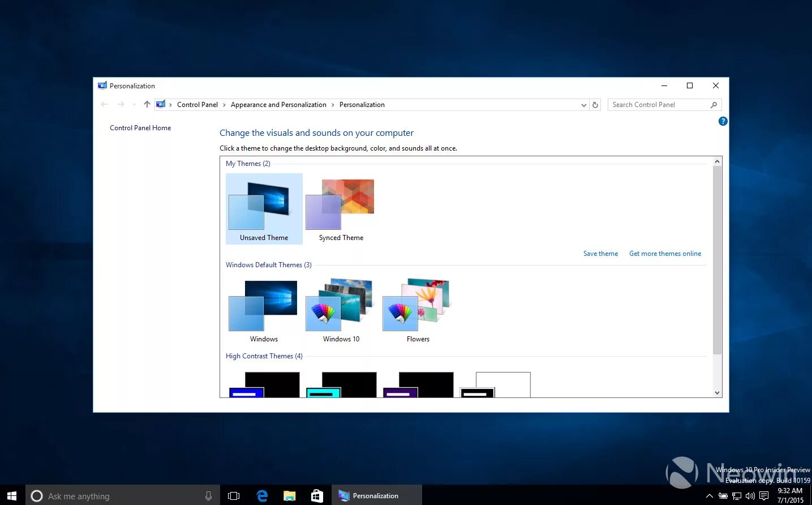
Task: Choose the Windows default theme
Action: tap(264, 310)
